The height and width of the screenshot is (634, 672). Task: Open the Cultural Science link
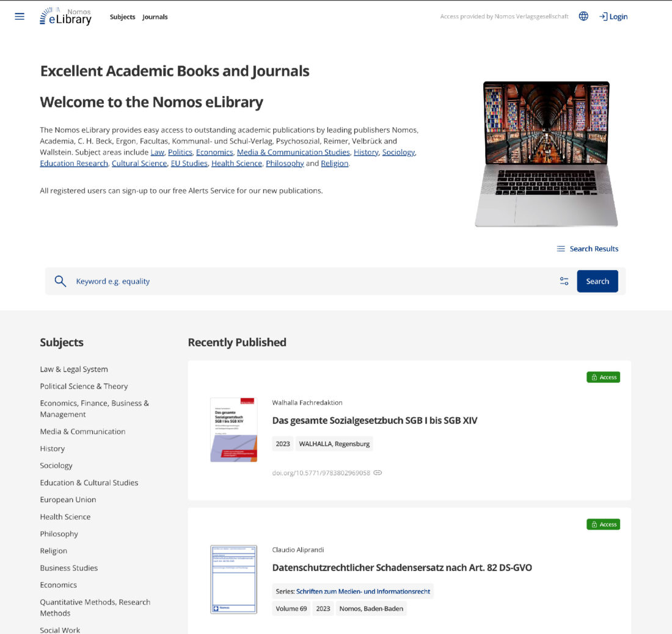[x=139, y=163]
